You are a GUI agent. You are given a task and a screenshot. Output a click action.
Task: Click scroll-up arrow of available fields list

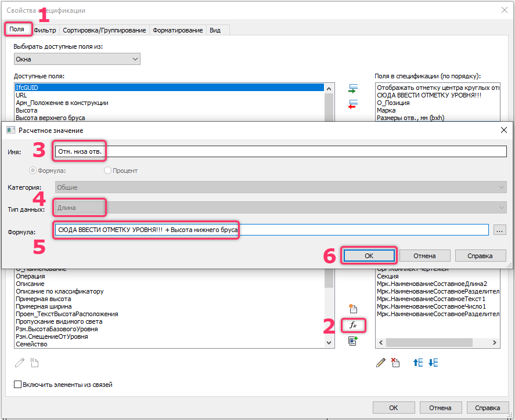(x=329, y=89)
